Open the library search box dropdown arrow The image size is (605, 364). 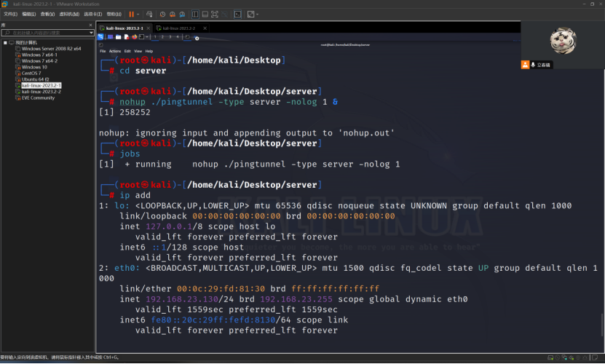click(x=91, y=33)
